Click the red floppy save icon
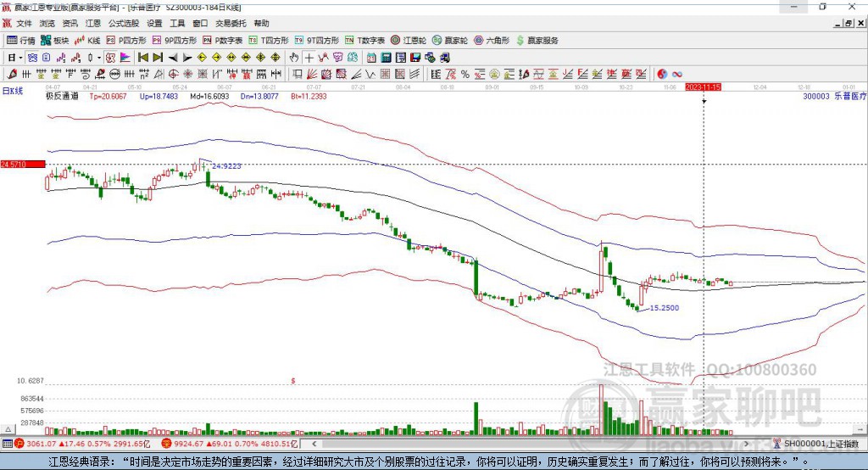This screenshot has height=470, width=868. (415, 58)
